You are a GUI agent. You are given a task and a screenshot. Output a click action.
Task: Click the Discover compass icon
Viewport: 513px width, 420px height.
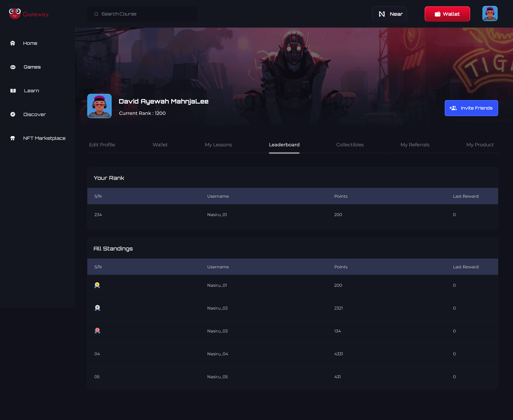pyautogui.click(x=13, y=114)
